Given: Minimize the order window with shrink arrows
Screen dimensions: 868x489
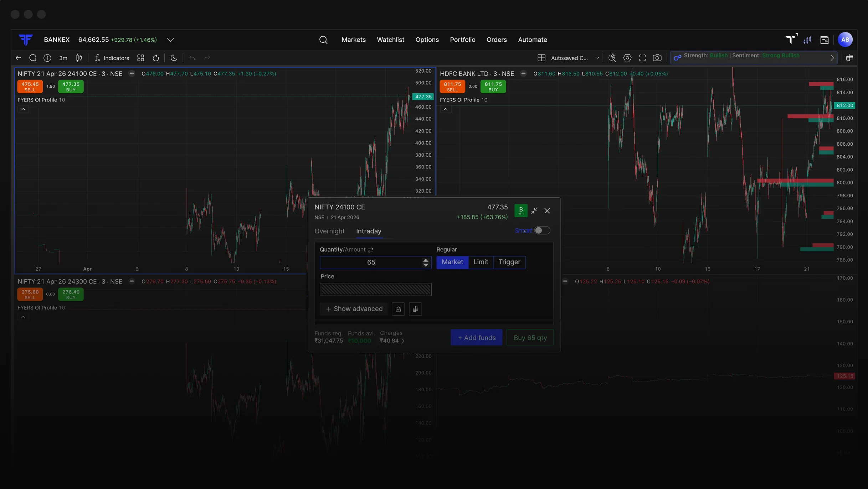Looking at the screenshot, I should click(x=534, y=211).
